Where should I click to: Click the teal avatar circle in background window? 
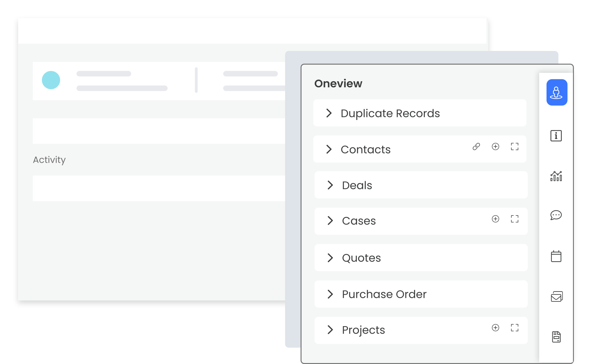click(x=51, y=80)
